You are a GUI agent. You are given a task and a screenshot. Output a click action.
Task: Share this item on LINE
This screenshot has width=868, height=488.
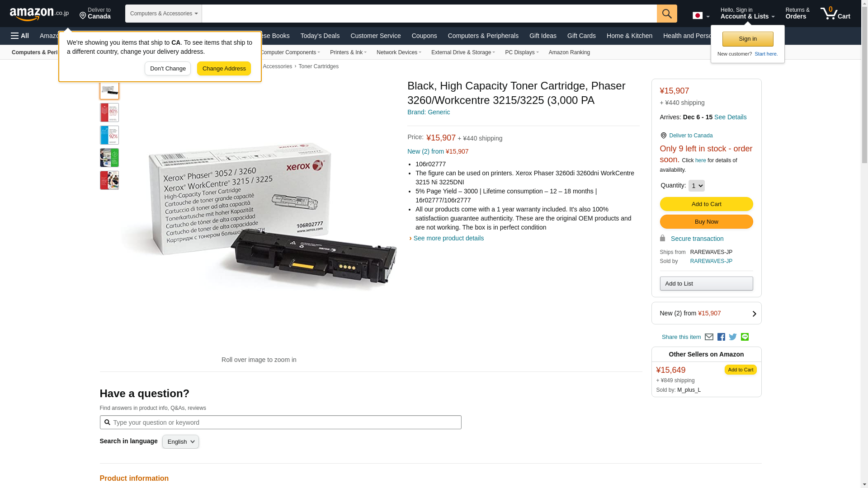(x=745, y=337)
